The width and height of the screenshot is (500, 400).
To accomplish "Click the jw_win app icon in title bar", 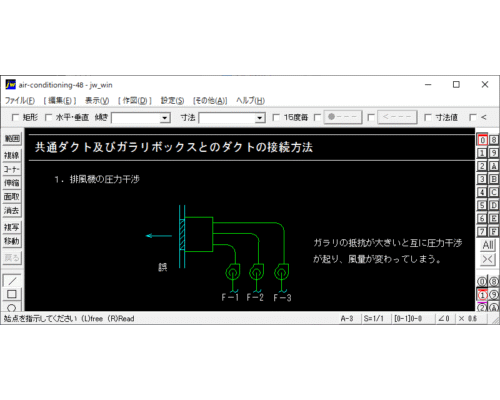I will (x=10, y=85).
